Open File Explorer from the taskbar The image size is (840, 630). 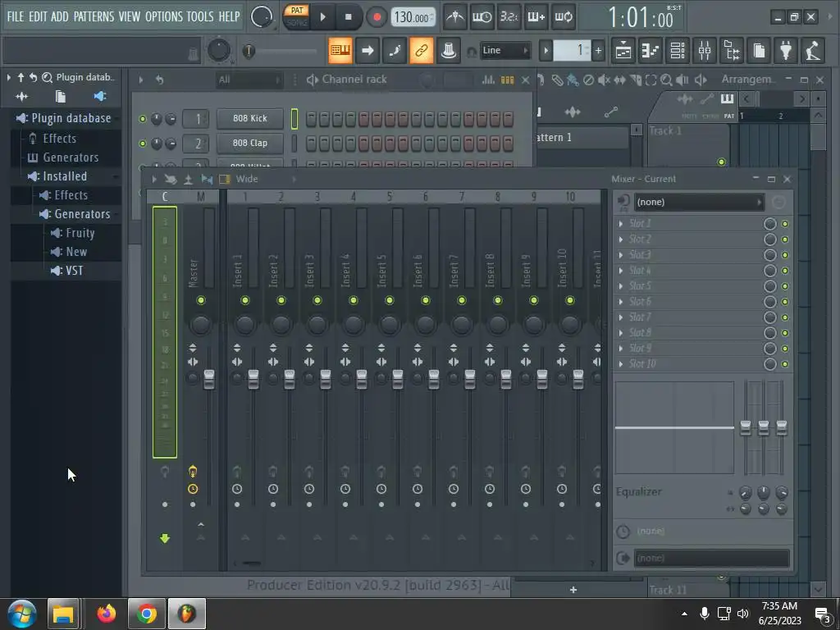pyautogui.click(x=63, y=614)
